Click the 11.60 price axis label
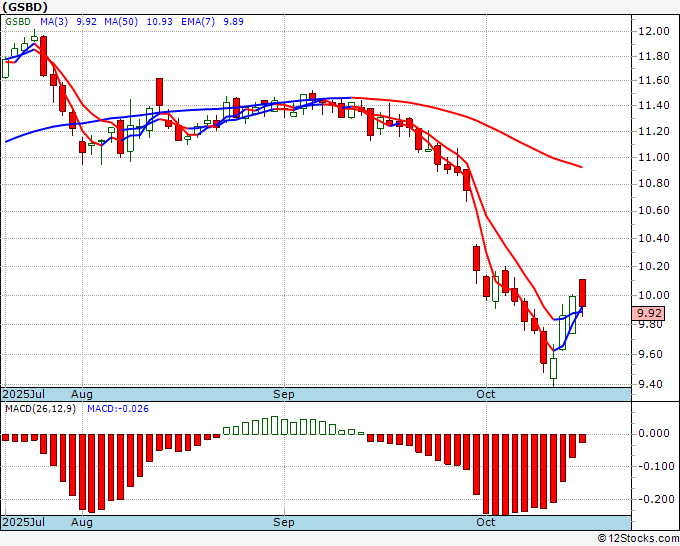 pos(654,80)
